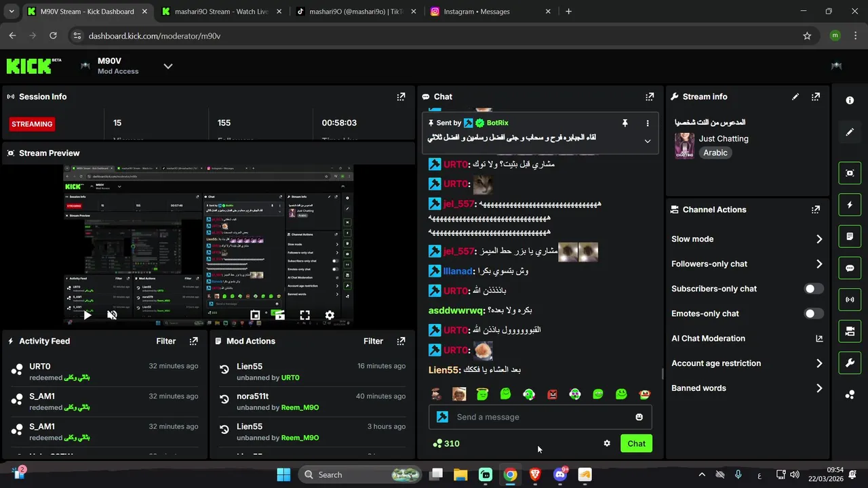Click the Lien55 username in chat
Screen dimensions: 868x488
point(445,369)
